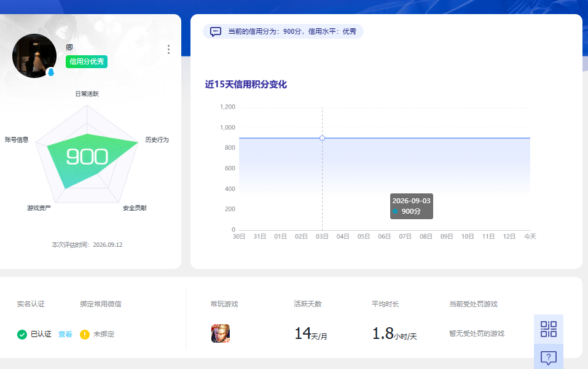Click the 账号信息 radar axis label
Image resolution: width=588 pixels, height=369 pixels.
(17, 140)
